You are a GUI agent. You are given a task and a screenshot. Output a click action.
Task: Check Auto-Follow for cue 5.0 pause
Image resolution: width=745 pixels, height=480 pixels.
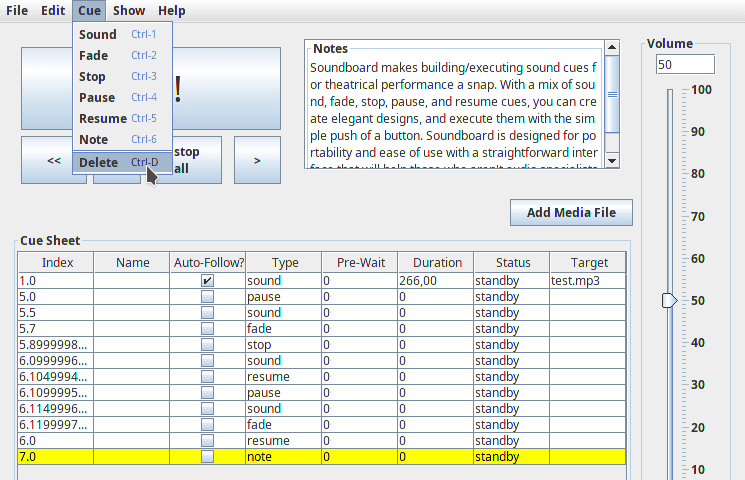click(207, 297)
